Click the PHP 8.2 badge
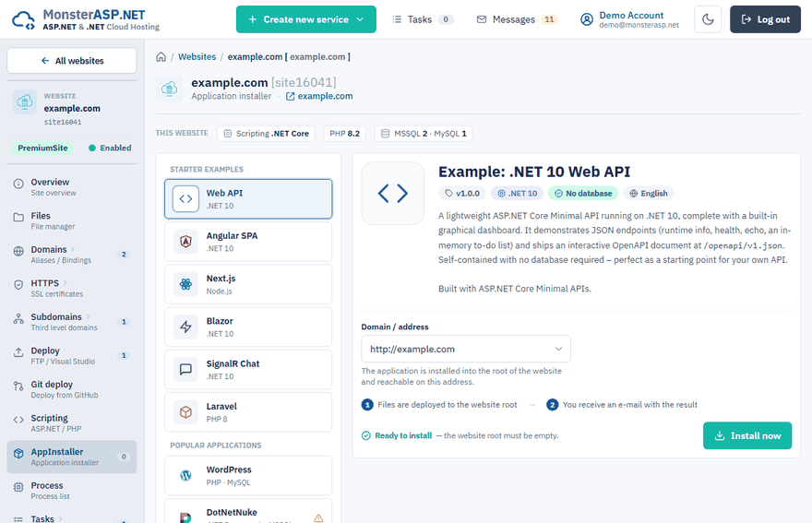This screenshot has width=812, height=523. (344, 134)
